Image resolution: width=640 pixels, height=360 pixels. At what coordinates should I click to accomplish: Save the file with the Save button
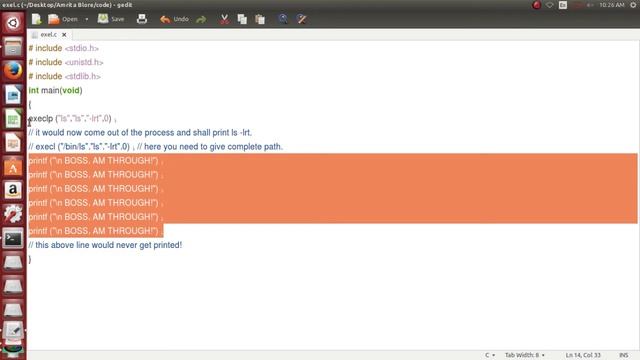coord(111,19)
